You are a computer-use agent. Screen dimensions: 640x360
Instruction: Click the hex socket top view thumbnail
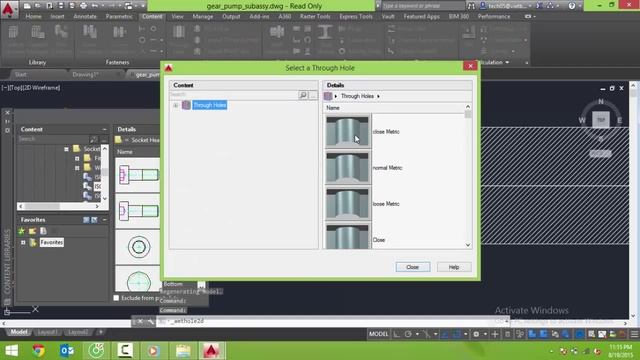tap(138, 247)
